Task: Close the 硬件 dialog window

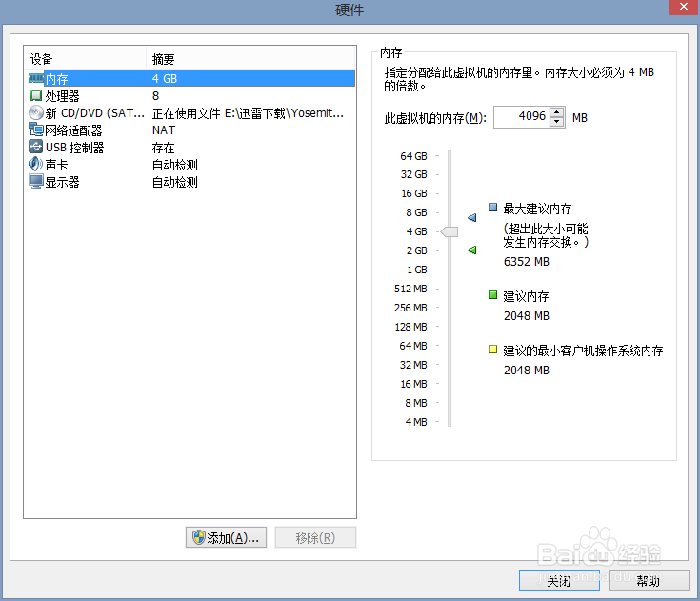Action: pos(684,7)
